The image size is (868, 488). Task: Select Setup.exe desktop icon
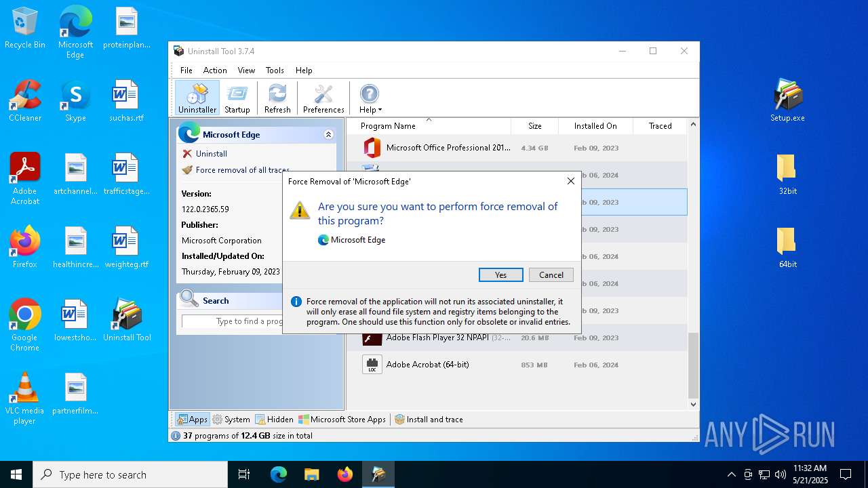[787, 101]
